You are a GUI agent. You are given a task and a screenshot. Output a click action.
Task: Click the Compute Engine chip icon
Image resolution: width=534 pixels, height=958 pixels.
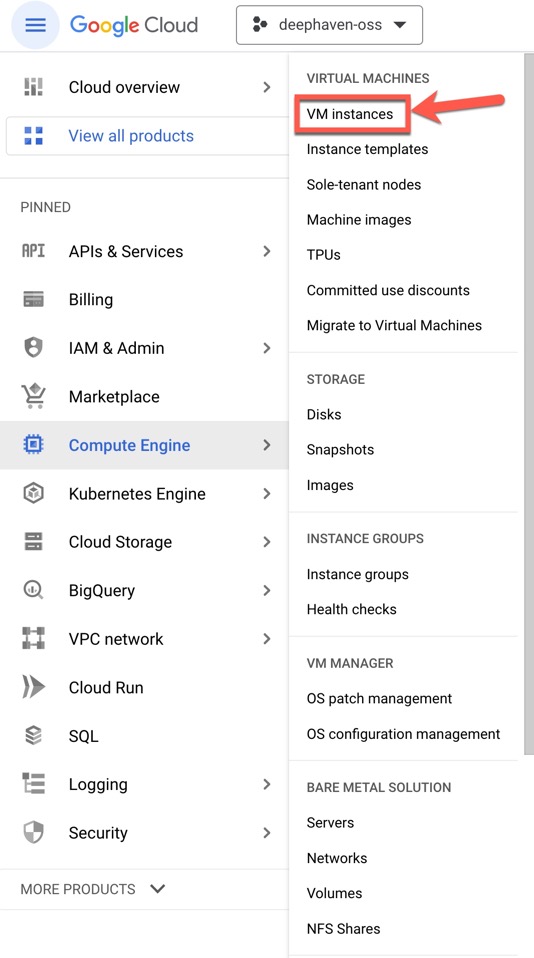(34, 445)
